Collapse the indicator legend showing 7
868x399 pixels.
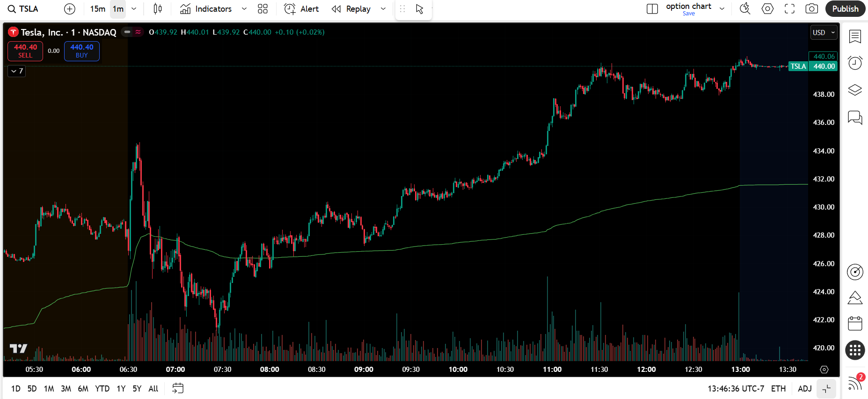point(17,71)
